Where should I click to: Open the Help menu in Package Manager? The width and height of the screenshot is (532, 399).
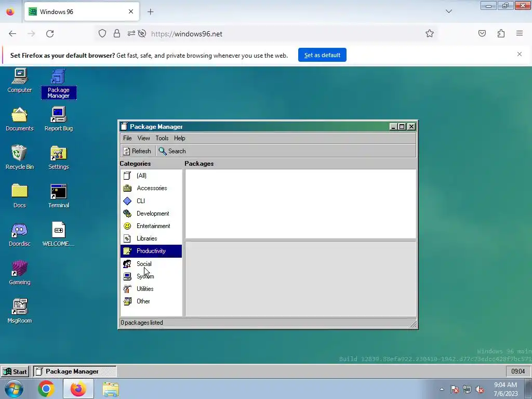tap(179, 138)
